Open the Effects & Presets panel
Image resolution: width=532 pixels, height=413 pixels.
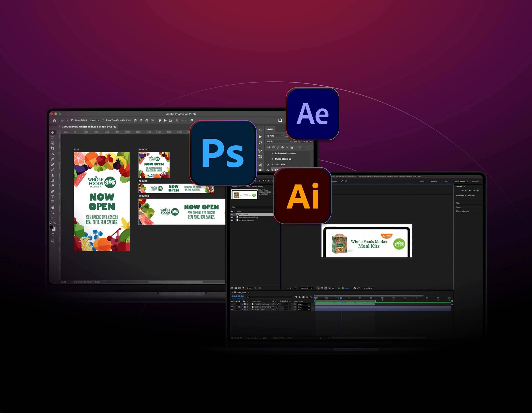pos(462,211)
